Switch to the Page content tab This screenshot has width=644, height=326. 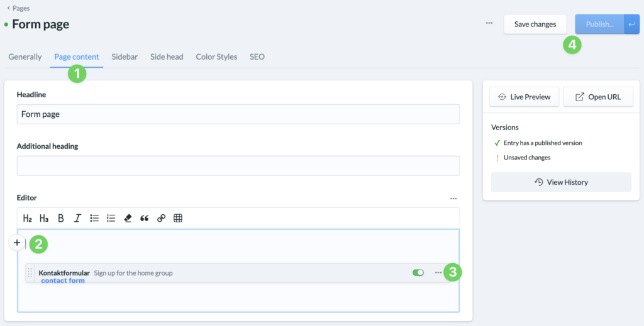coord(77,57)
